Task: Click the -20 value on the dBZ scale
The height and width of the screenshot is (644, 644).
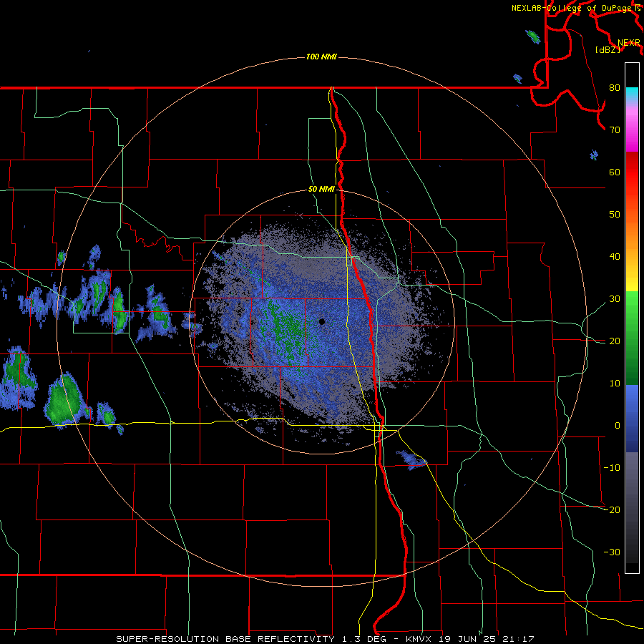Action: coord(612,509)
